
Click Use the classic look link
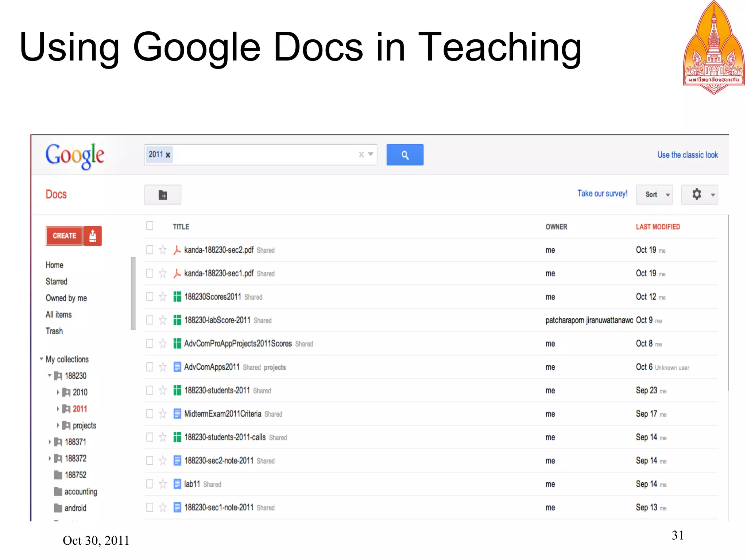click(688, 155)
